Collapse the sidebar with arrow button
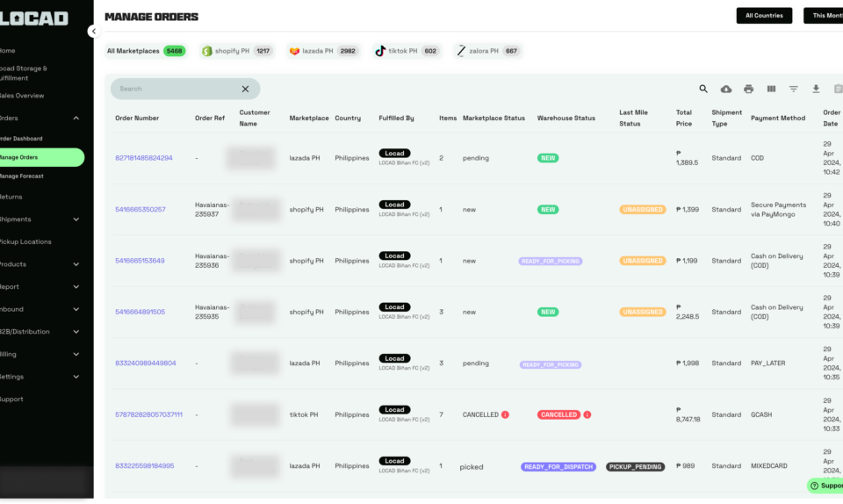 point(93,31)
